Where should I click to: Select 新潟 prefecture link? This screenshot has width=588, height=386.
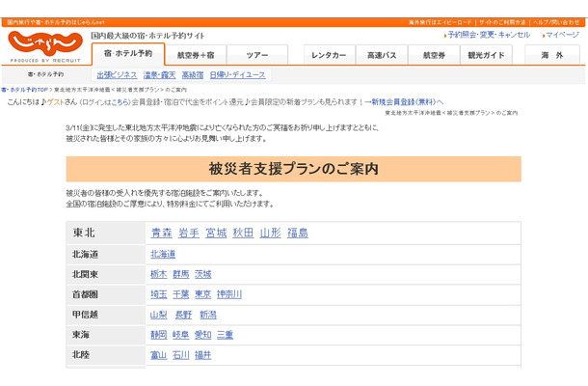pos(208,315)
